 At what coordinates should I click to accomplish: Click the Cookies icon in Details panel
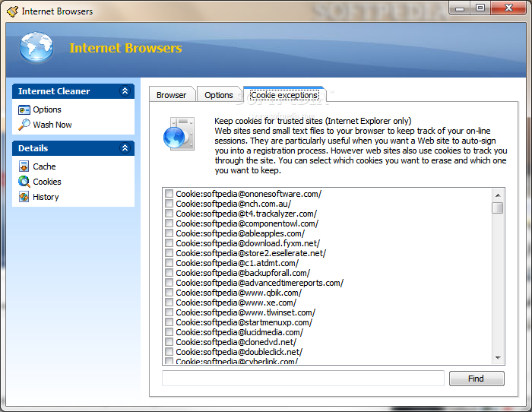coord(24,182)
